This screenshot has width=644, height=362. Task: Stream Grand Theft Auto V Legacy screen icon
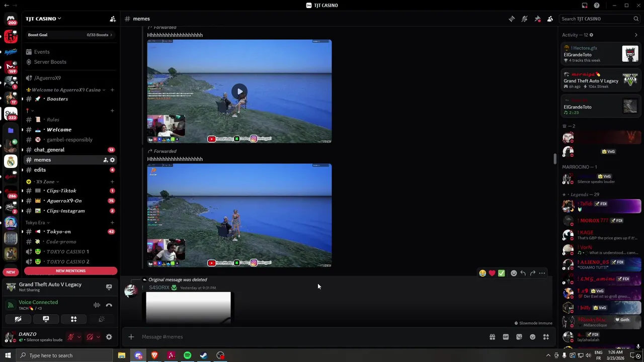pyautogui.click(x=109, y=287)
